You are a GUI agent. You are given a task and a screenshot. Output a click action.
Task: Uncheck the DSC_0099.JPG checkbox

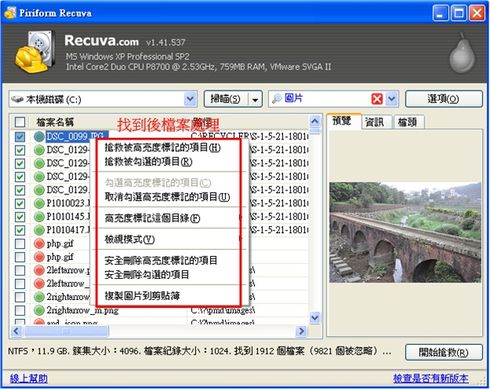[x=20, y=136]
